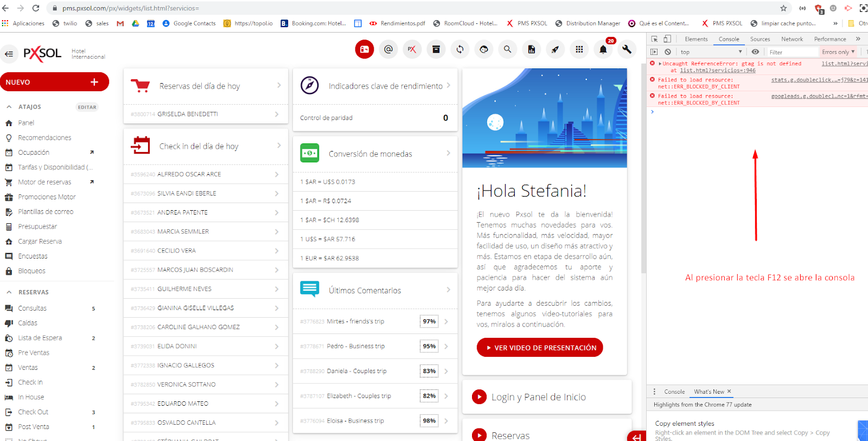Open the email (@) toolbar icon
This screenshot has width=868, height=441.
(388, 49)
